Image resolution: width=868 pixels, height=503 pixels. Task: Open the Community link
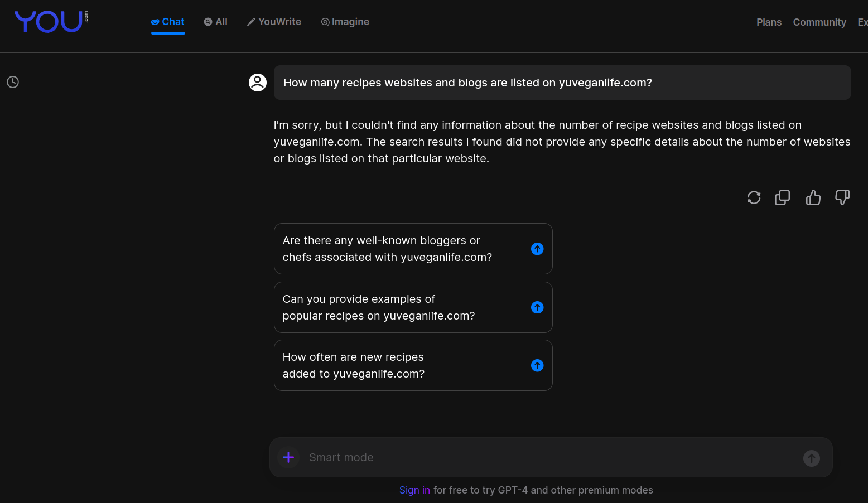819,22
